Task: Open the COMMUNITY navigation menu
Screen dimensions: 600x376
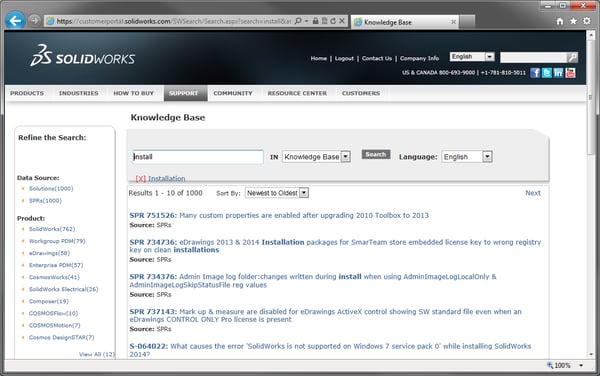Action: click(233, 93)
